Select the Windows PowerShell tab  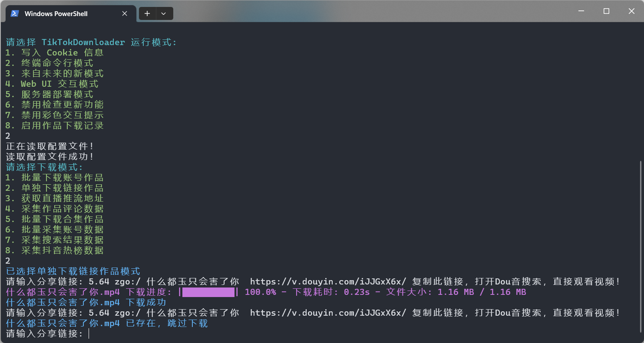71,13
